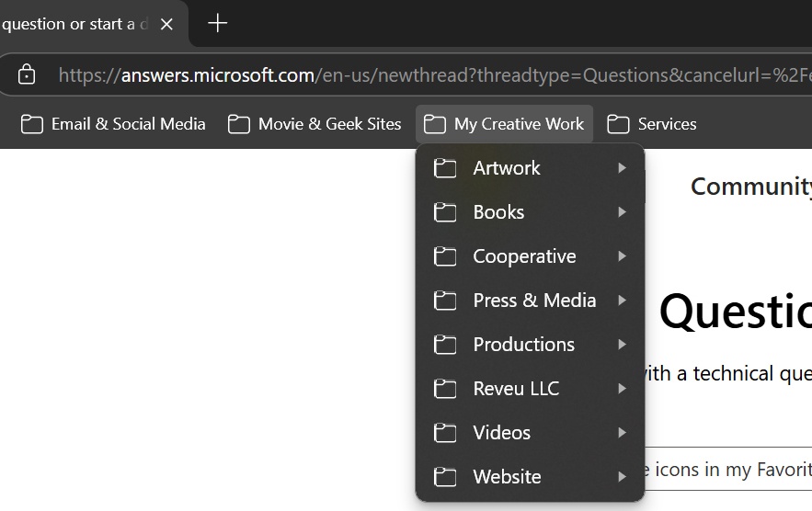This screenshot has height=511, width=812.
Task: Click the Cooperative folder icon
Action: tap(445, 256)
